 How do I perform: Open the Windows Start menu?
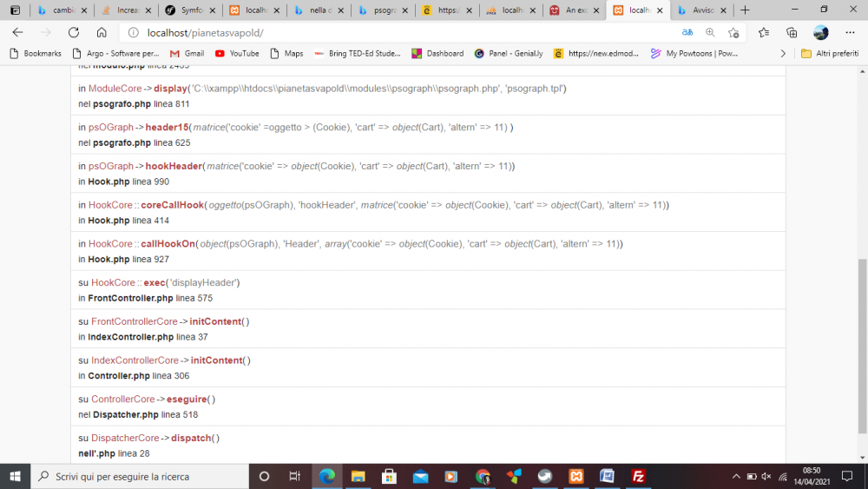pyautogui.click(x=15, y=476)
